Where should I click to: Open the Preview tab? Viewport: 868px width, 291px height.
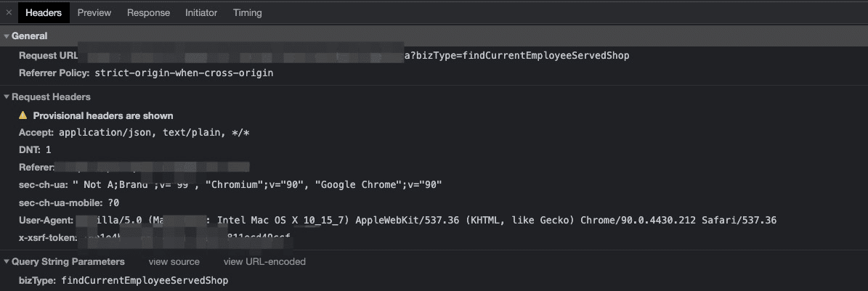coord(94,12)
